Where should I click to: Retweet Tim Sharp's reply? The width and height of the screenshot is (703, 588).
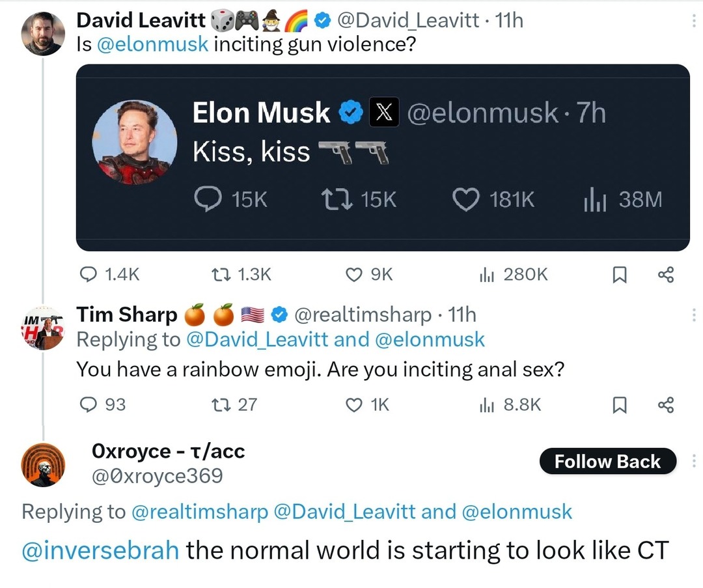234,404
